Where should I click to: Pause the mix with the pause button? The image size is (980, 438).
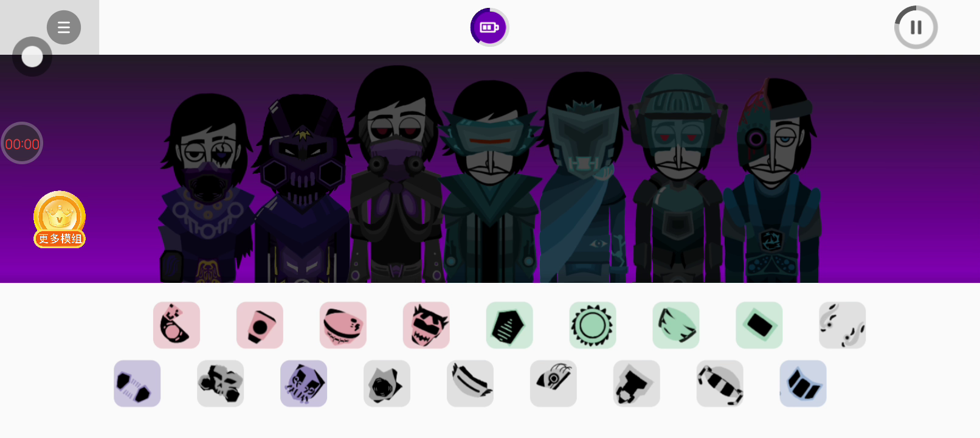pyautogui.click(x=916, y=27)
